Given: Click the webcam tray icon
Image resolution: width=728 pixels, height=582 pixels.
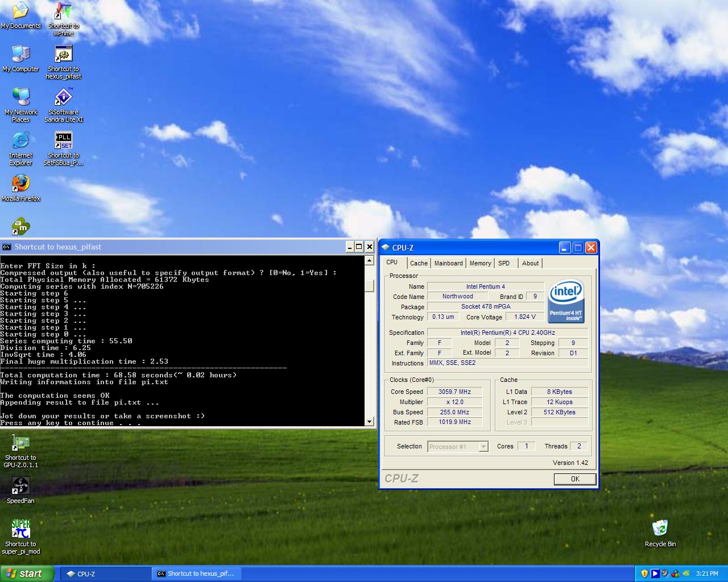Looking at the screenshot, I should 665,573.
